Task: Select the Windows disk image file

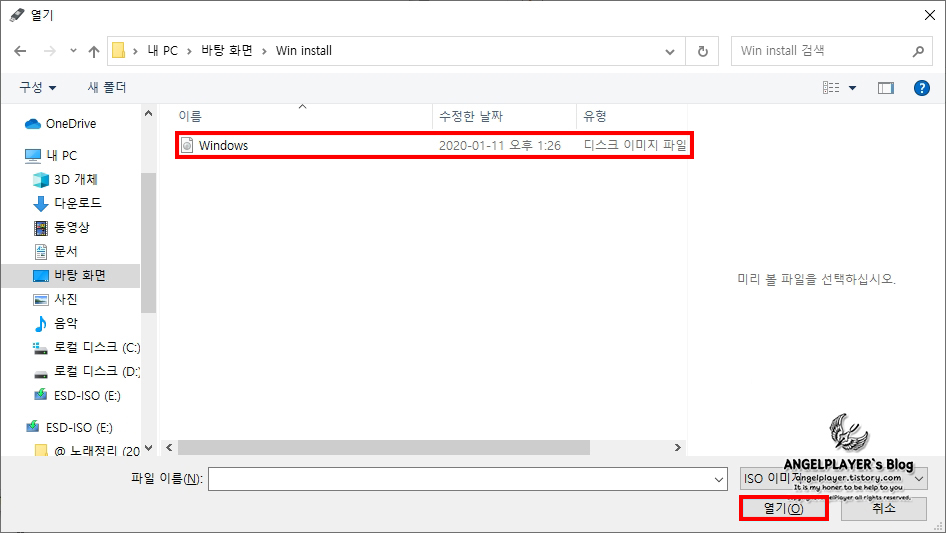Action: pyautogui.click(x=434, y=145)
